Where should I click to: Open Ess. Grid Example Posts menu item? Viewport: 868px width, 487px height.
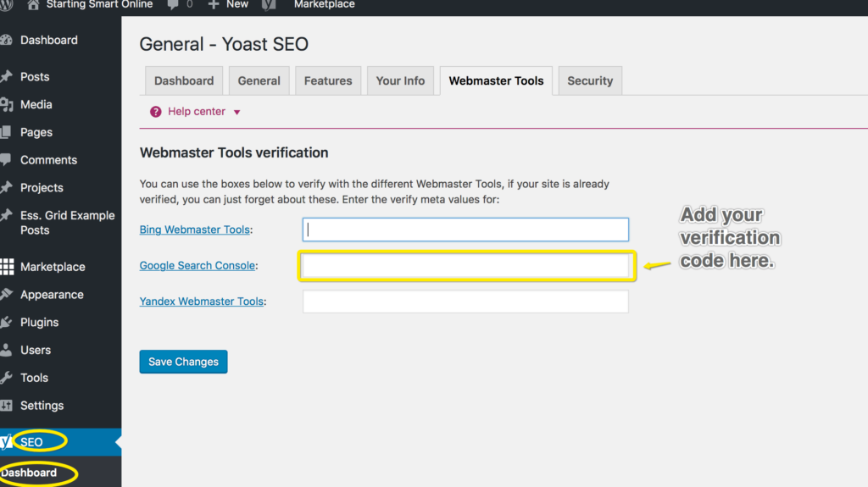click(x=68, y=223)
